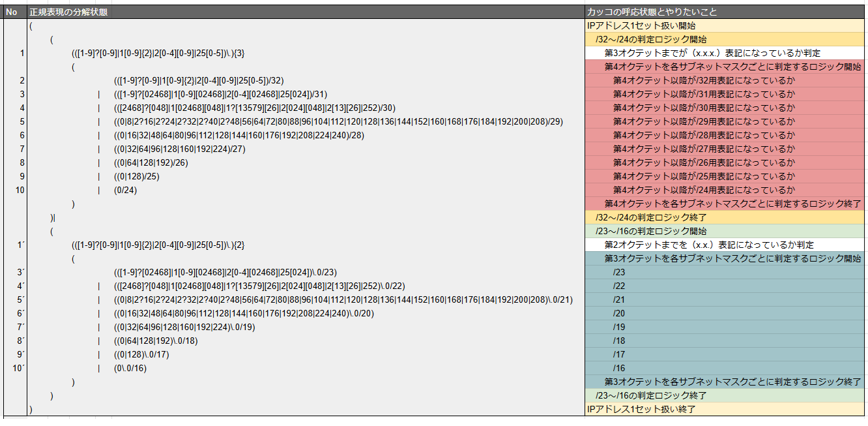Click the description cell containing only "/19"
Image resolution: width=868 pixels, height=426 pixels.
tap(725, 327)
